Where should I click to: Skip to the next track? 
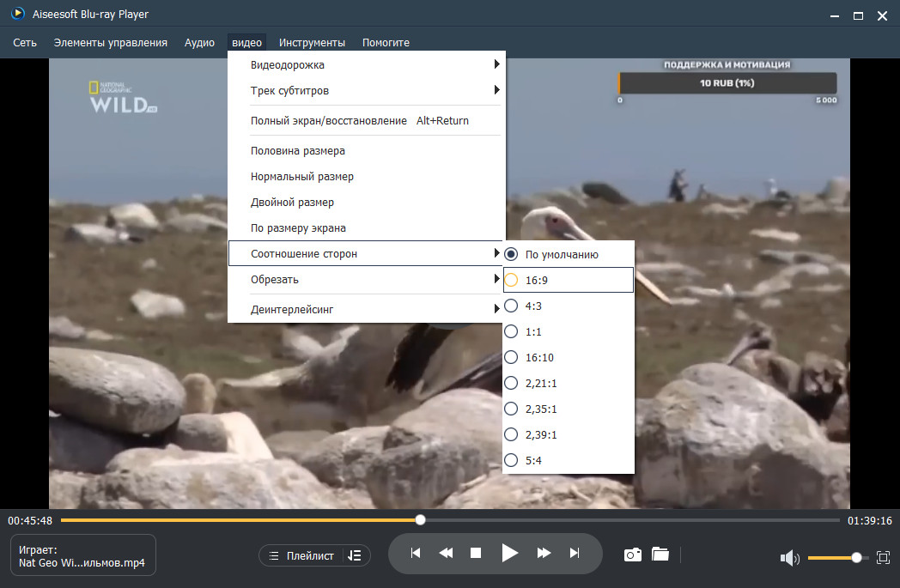pyautogui.click(x=574, y=553)
